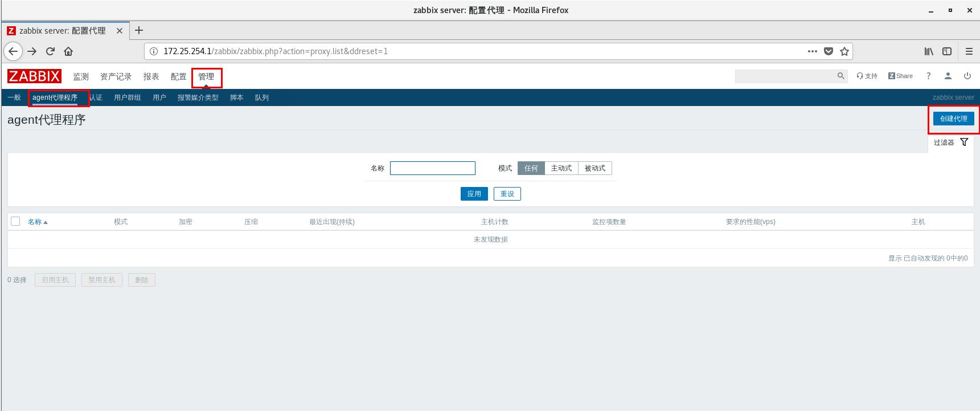Screen dimensions: 980x411
Task: Click the 加密 column header
Action: [x=186, y=222]
